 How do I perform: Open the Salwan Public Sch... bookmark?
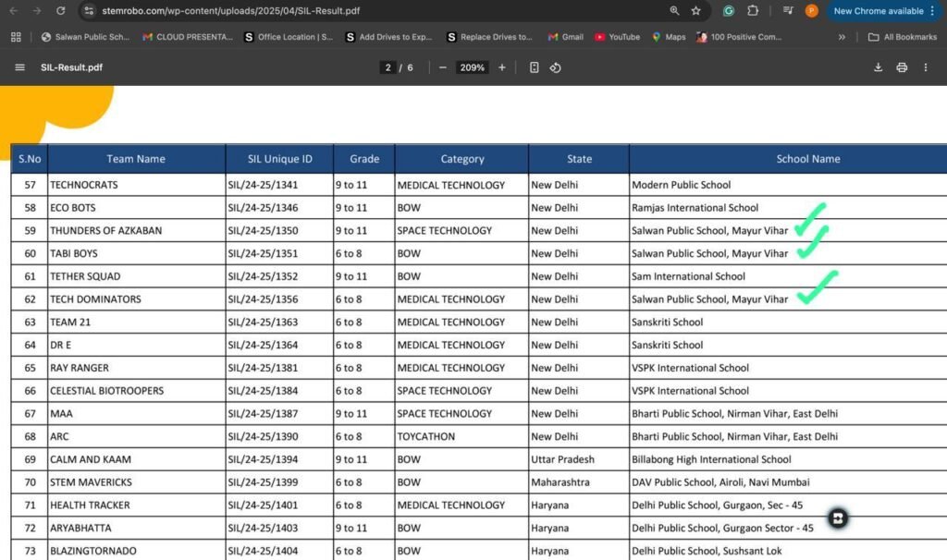pyautogui.click(x=85, y=37)
